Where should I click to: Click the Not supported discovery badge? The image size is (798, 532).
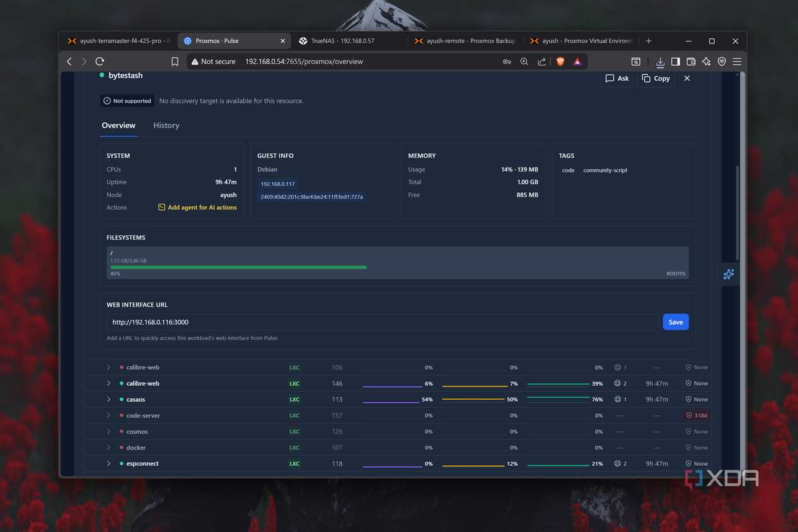tap(127, 101)
